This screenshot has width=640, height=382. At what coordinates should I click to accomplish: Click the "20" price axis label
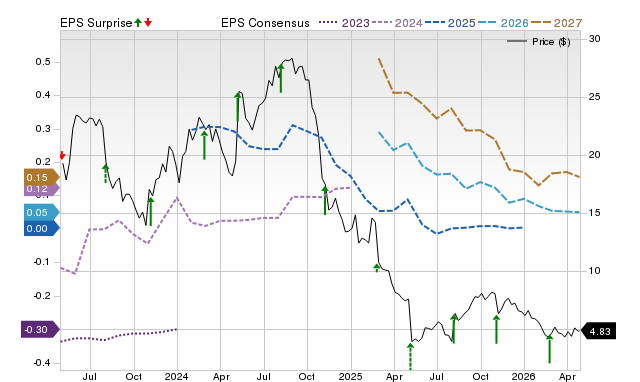[x=594, y=155]
